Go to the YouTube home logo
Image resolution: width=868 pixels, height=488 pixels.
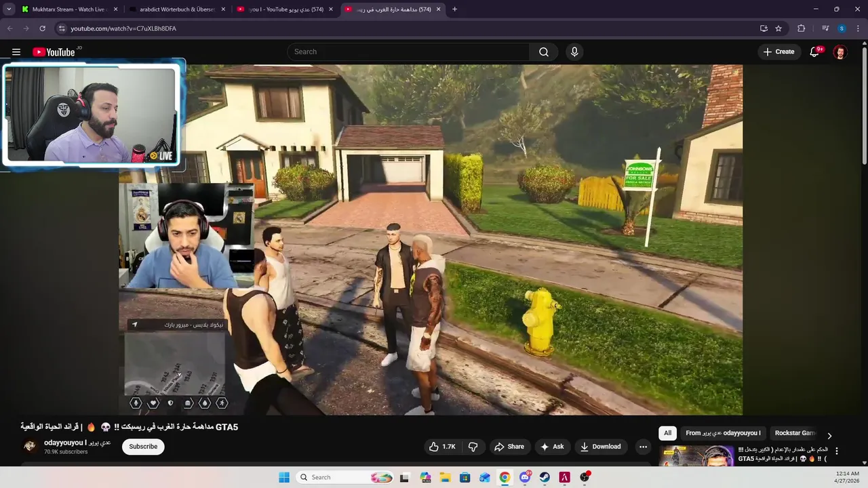(54, 52)
